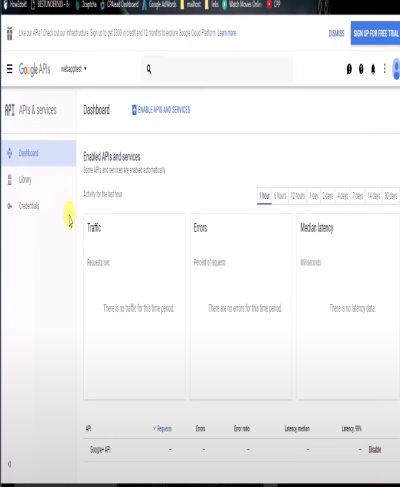
Task: Select the 2 days time range
Action: click(x=328, y=196)
